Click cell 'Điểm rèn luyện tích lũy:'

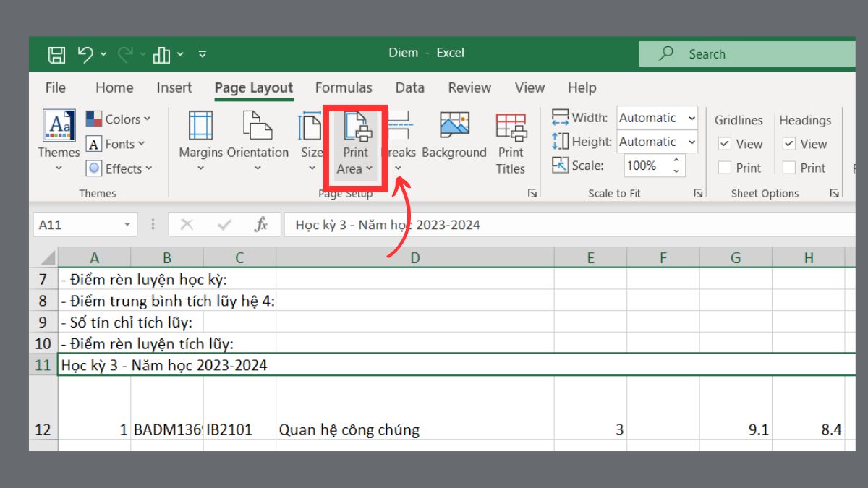[95, 344]
